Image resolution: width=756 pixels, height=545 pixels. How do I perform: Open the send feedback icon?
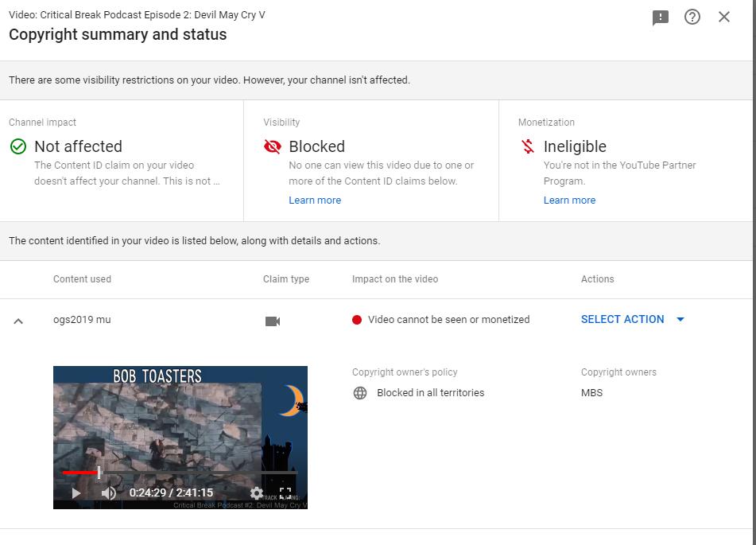pos(660,18)
